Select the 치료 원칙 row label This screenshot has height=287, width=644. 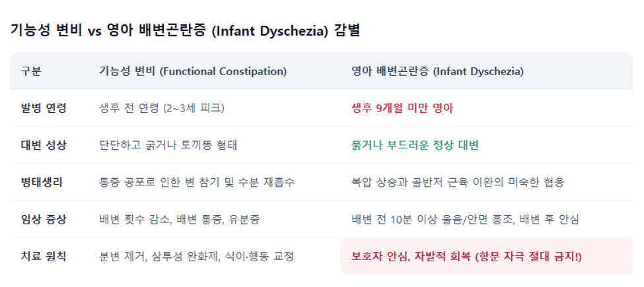[x=43, y=257]
